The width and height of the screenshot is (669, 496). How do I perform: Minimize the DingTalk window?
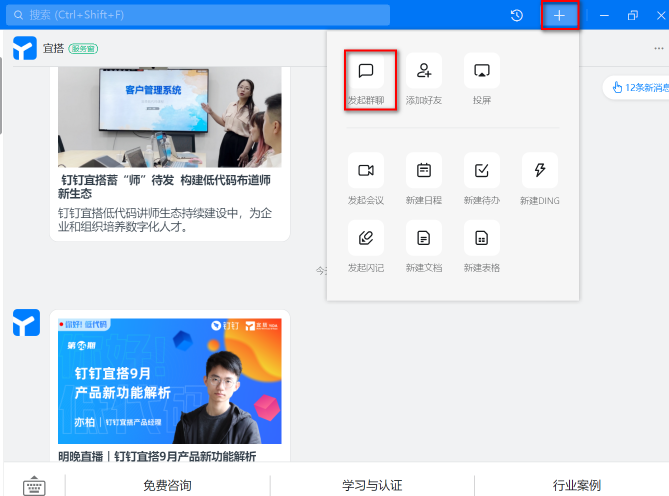[604, 16]
